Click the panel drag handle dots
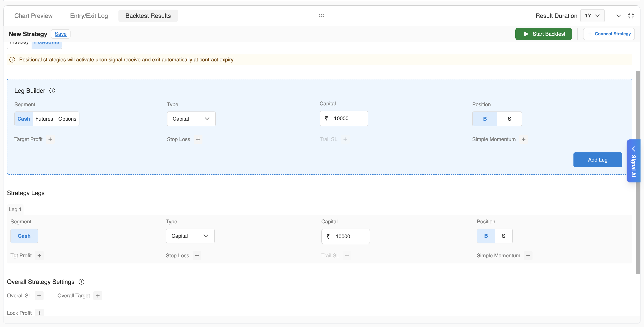644x327 pixels. coord(322,16)
